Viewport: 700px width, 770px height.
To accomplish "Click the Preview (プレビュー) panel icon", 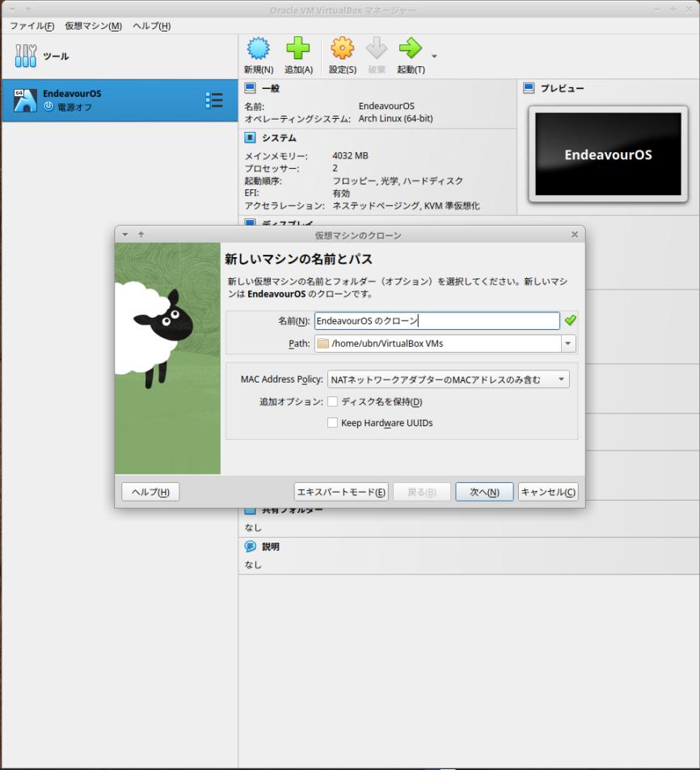I will (x=529, y=88).
